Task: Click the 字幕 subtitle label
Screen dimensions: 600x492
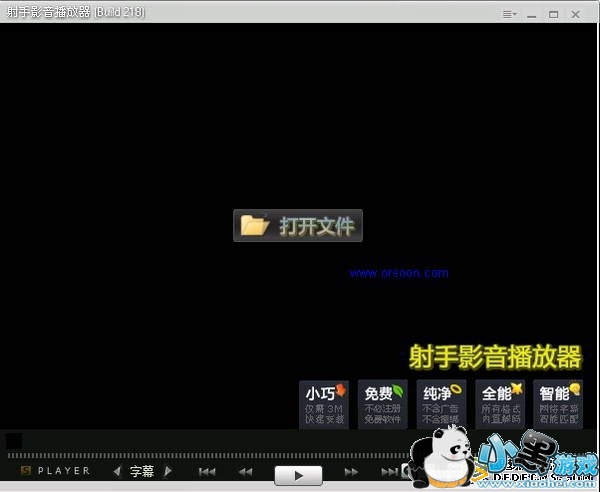Action: pyautogui.click(x=142, y=471)
